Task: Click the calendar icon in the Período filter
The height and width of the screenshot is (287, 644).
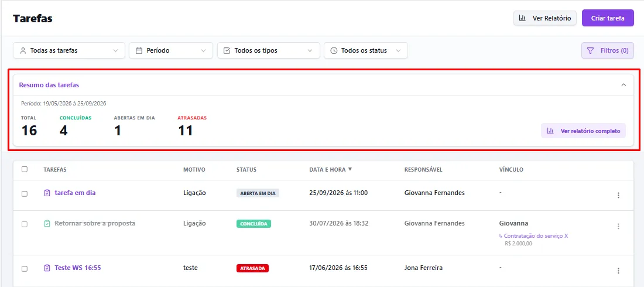Action: point(139,50)
